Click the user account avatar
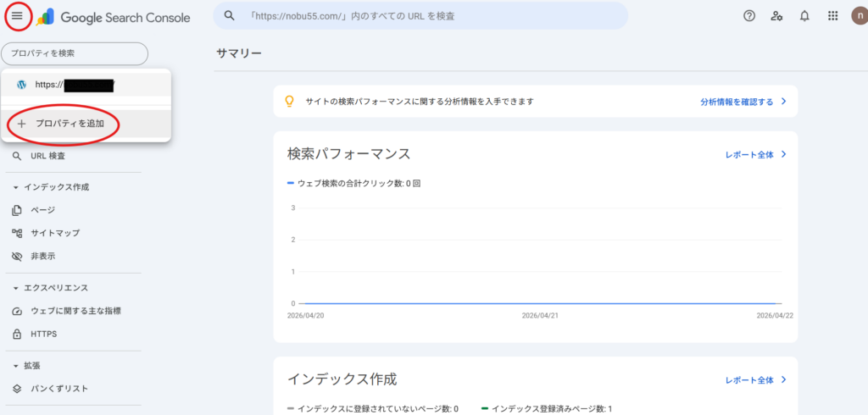The height and width of the screenshot is (415, 868). [x=858, y=15]
